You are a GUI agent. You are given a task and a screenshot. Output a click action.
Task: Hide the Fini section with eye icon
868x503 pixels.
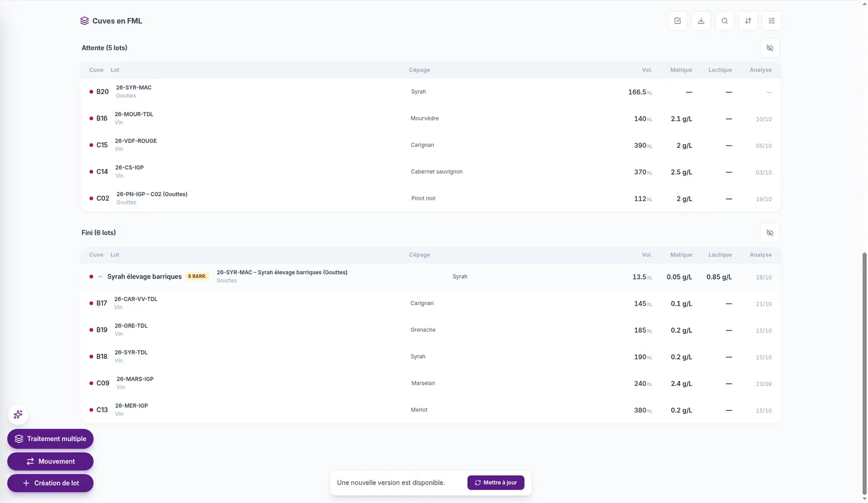click(x=770, y=233)
